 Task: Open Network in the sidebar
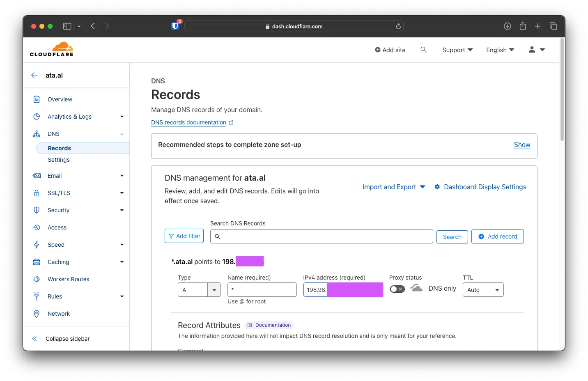59,314
